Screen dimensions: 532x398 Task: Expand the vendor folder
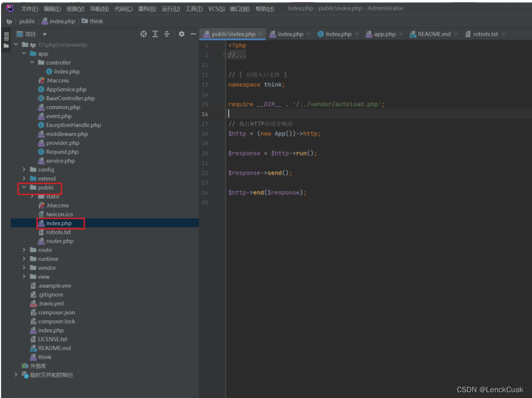point(24,267)
